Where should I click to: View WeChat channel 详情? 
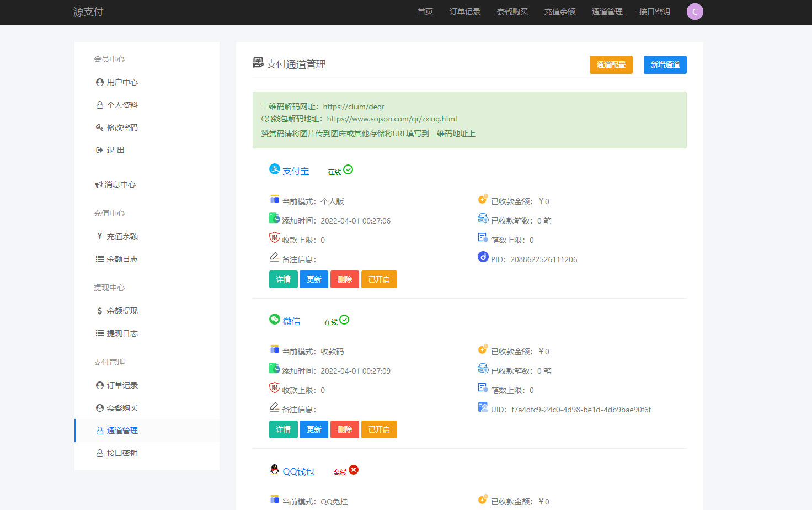coord(284,429)
